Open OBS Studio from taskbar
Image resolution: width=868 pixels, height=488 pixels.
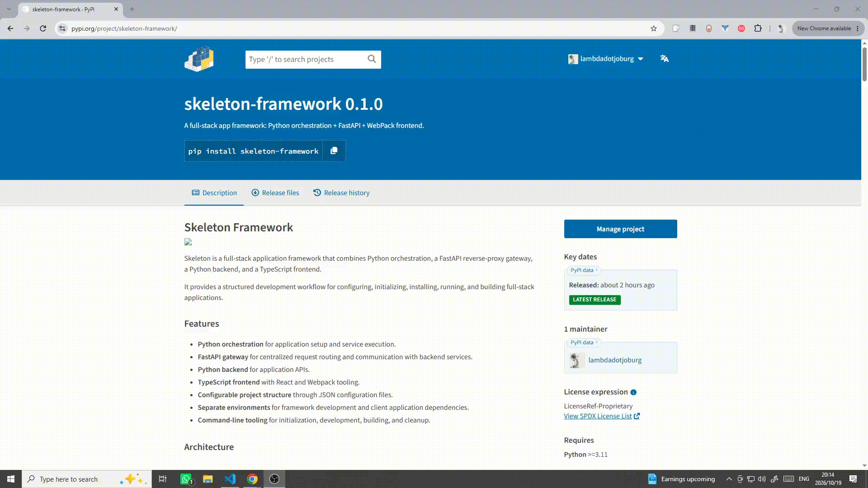point(274,479)
